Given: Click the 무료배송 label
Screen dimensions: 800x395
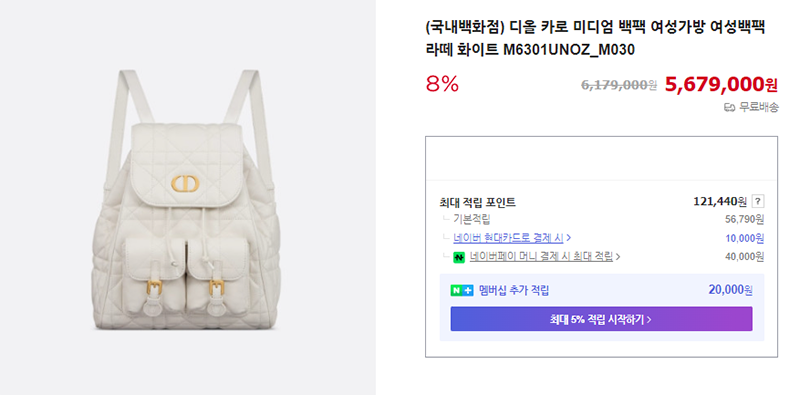Looking at the screenshot, I should pyautogui.click(x=758, y=108).
